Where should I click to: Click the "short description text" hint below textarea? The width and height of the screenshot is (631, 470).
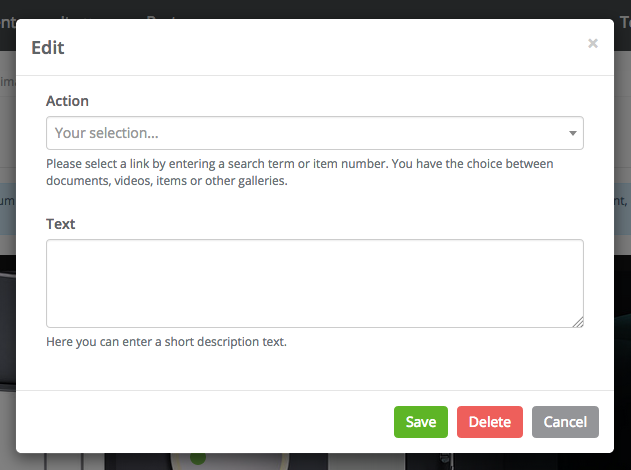pyautogui.click(x=166, y=342)
